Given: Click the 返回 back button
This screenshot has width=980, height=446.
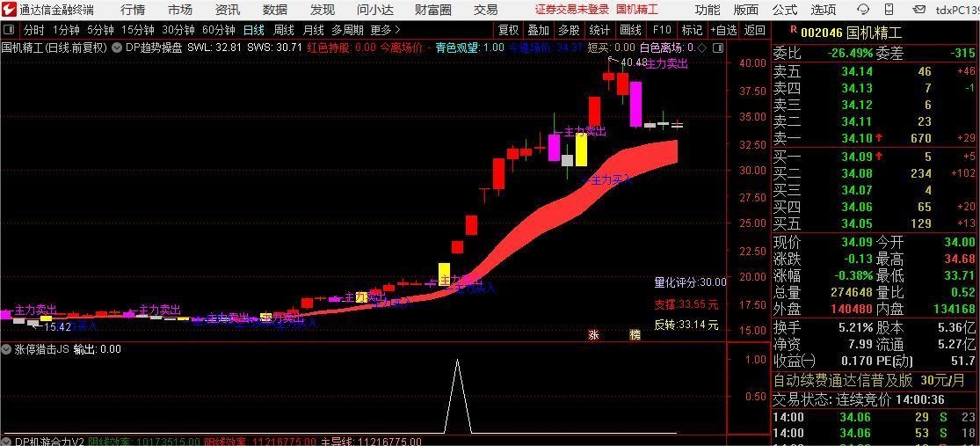Looking at the screenshot, I should coord(755,29).
